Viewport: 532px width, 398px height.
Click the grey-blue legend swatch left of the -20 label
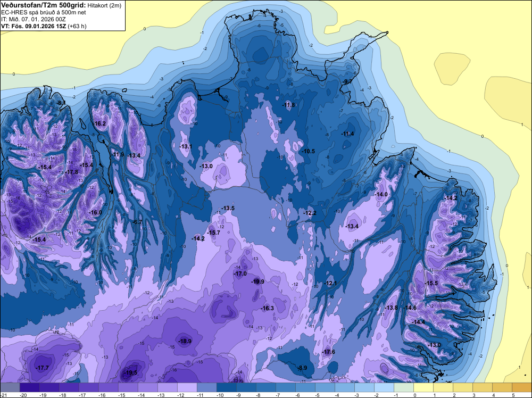10,387
